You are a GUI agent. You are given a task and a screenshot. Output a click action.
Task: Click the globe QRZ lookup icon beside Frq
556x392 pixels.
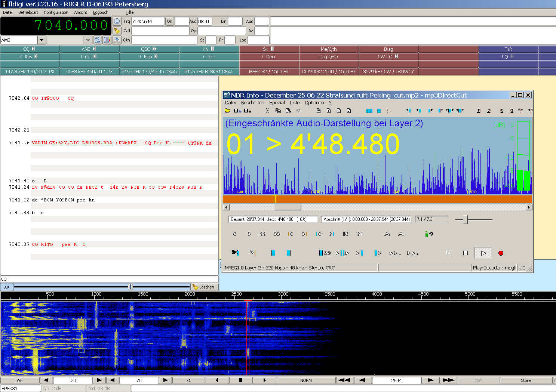click(x=117, y=21)
